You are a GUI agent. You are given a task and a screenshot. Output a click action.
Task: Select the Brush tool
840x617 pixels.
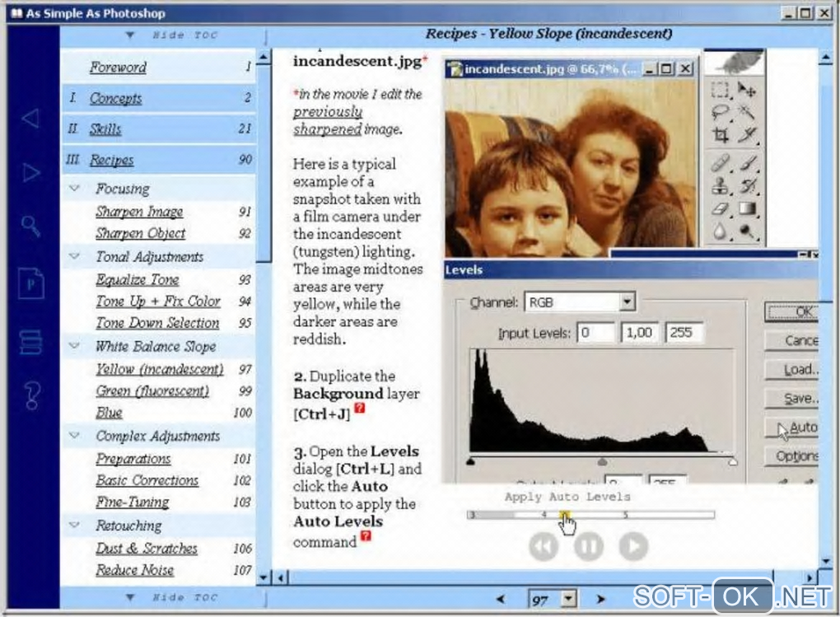[747, 162]
